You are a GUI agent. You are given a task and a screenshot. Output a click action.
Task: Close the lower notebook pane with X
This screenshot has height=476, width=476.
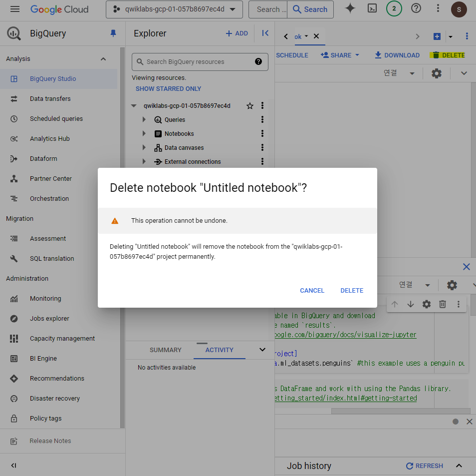pos(467,267)
